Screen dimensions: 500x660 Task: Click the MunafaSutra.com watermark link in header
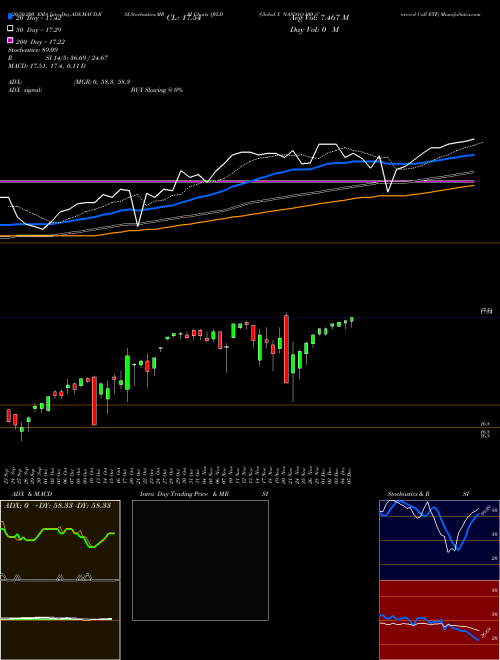pos(462,14)
